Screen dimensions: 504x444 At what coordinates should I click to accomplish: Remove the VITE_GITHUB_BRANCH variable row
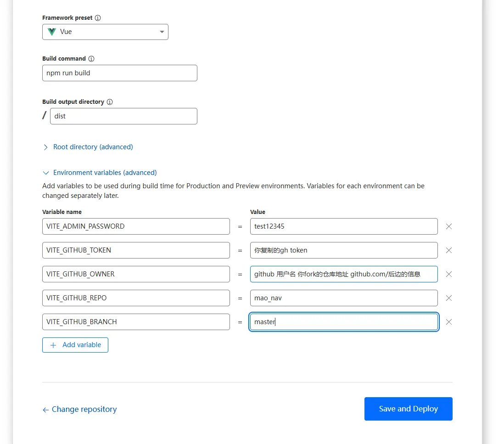click(449, 322)
